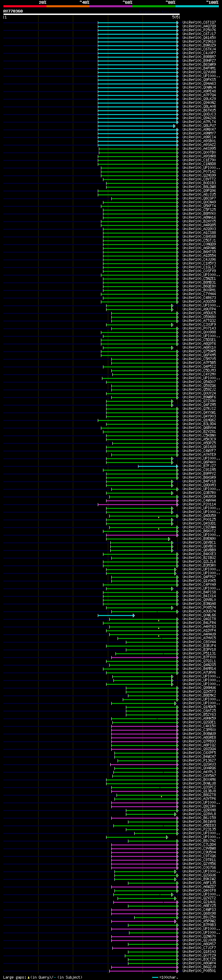The image size is (222, 980).
Task: Click the UniRef100_A4S995 label
Action: [199, 149]
